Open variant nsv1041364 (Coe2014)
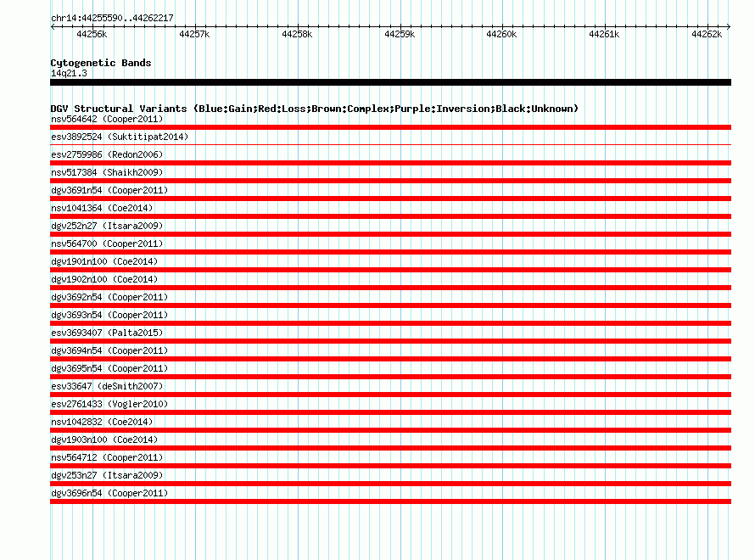 [102, 208]
